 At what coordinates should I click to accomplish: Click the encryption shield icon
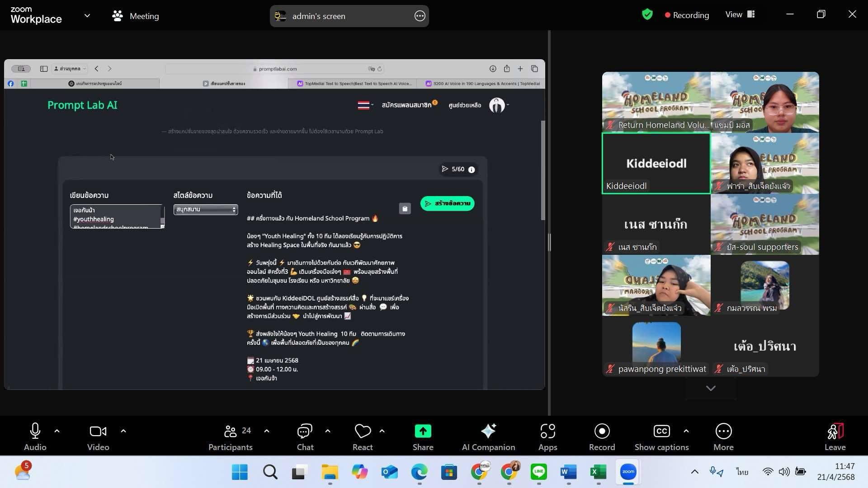(x=647, y=14)
